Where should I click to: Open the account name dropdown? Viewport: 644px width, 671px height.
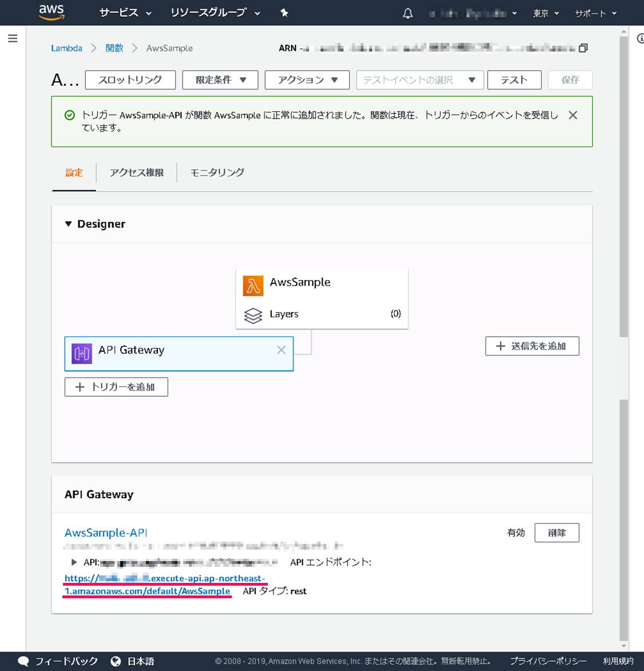pyautogui.click(x=473, y=14)
